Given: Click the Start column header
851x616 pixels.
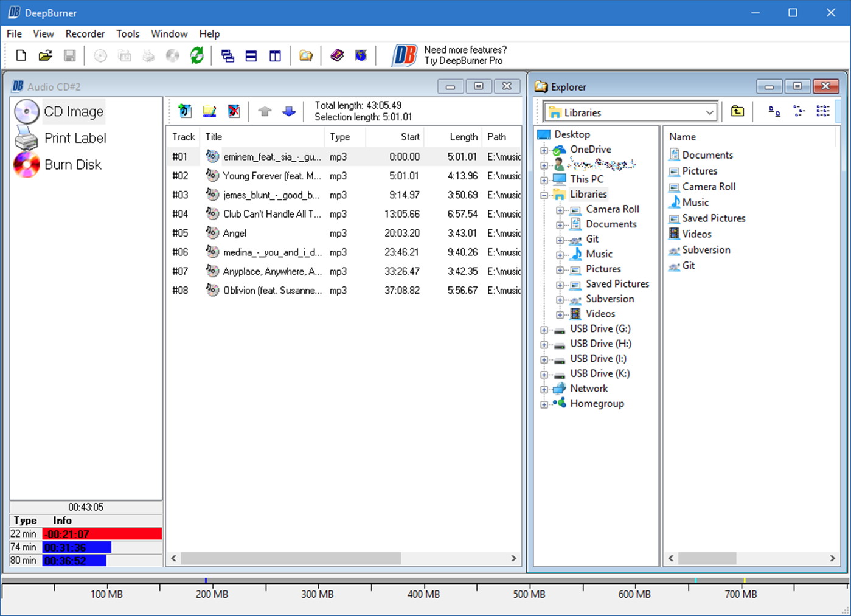Looking at the screenshot, I should (x=395, y=137).
